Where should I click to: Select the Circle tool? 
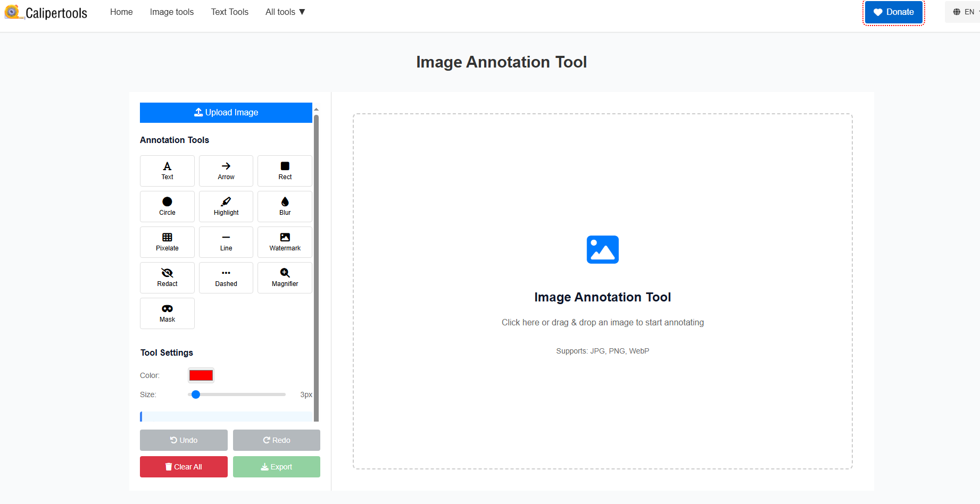[167, 206]
